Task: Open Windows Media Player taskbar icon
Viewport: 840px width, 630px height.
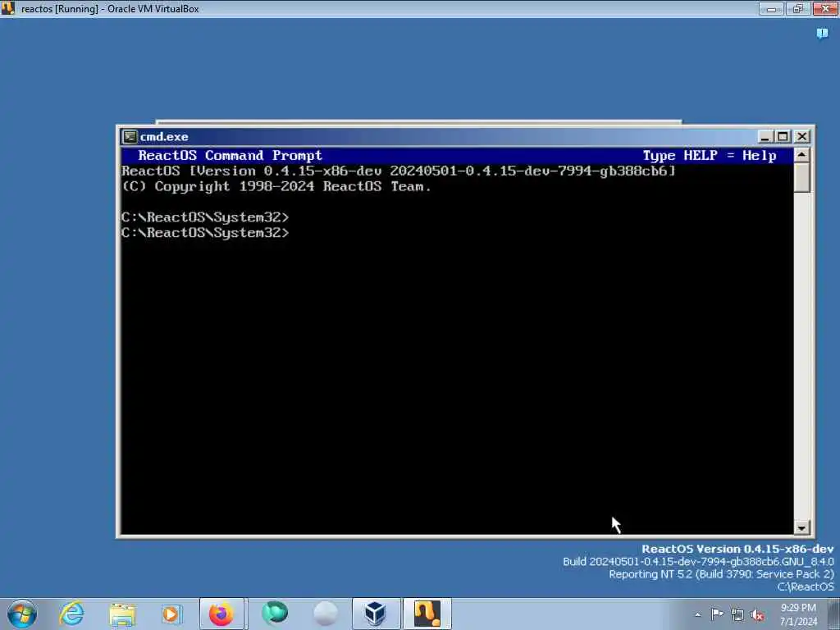Action: click(171, 614)
